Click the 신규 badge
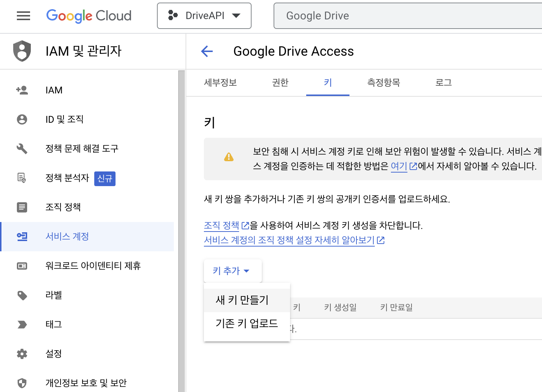The image size is (542, 392). [x=105, y=178]
